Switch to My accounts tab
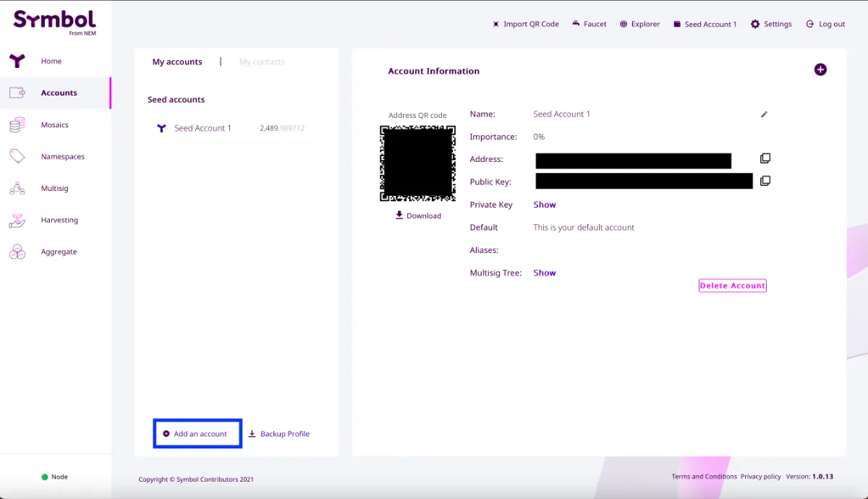The height and width of the screenshot is (499, 868). click(x=177, y=62)
